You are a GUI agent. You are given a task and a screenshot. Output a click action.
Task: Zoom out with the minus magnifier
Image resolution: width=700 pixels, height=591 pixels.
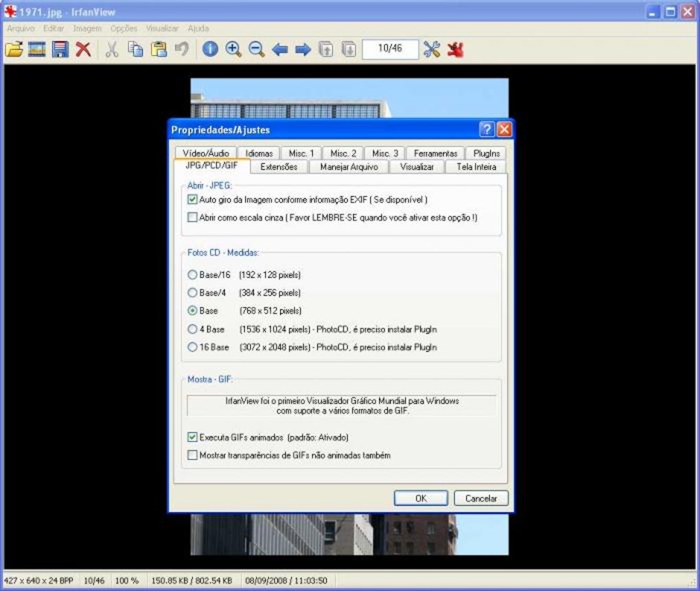(257, 49)
